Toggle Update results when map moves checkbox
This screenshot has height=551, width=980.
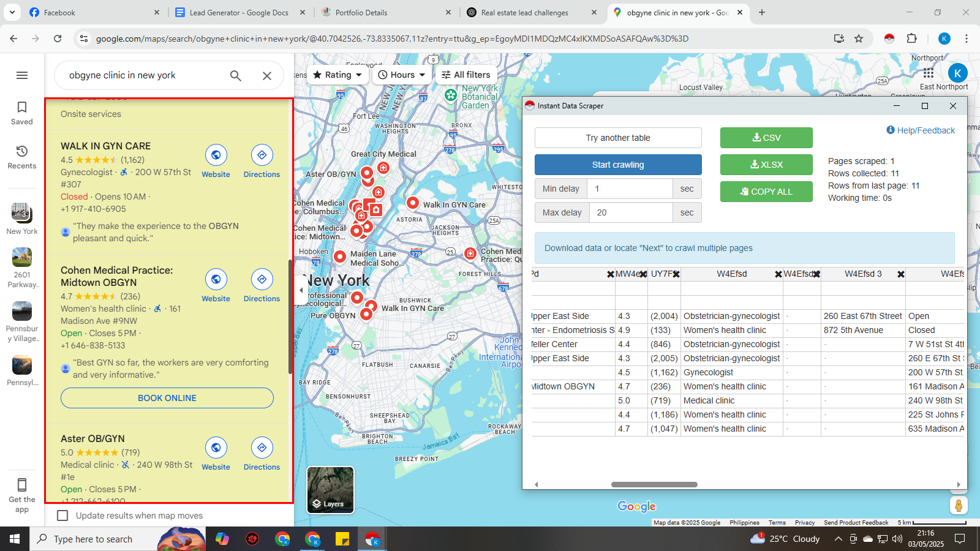[62, 515]
